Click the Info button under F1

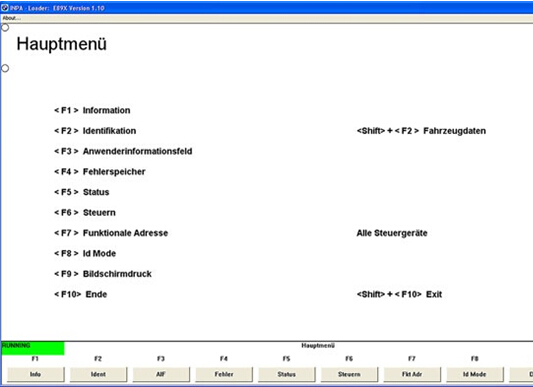(x=35, y=374)
